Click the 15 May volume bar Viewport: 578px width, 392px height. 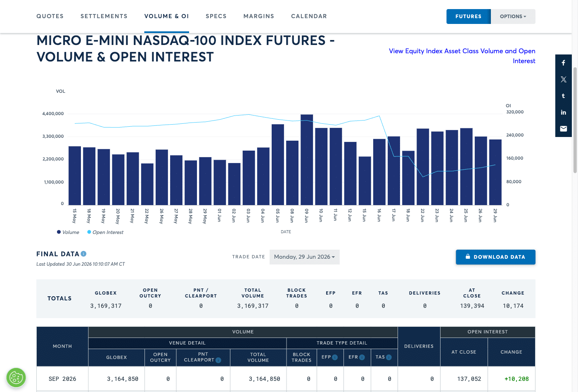pyautogui.click(x=75, y=175)
